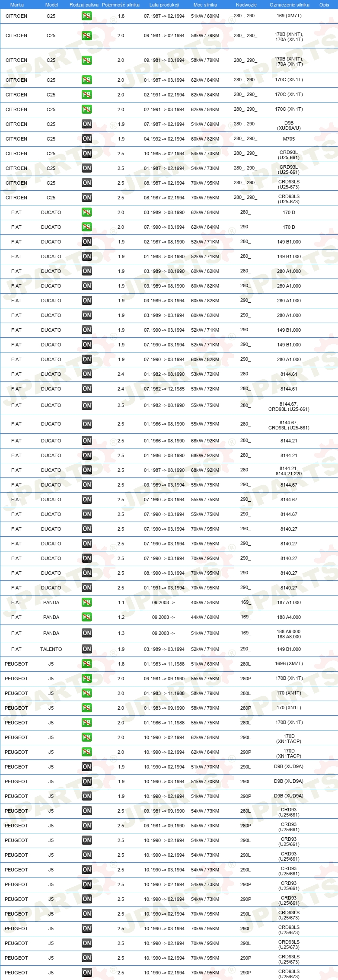338x980 pixels.
Task: Click PB icon in Peugeot J5 169B (XM7T) row
Action: tap(87, 664)
